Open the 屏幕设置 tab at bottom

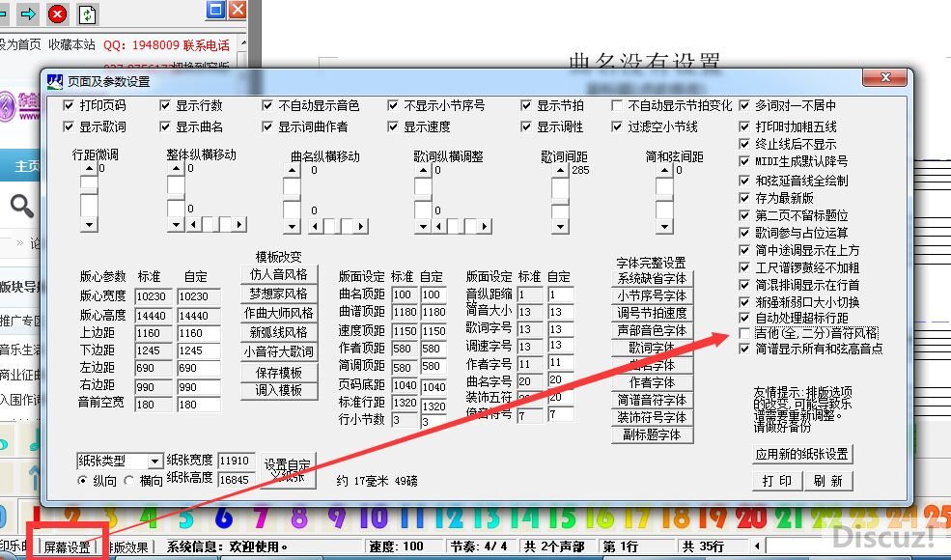66,547
